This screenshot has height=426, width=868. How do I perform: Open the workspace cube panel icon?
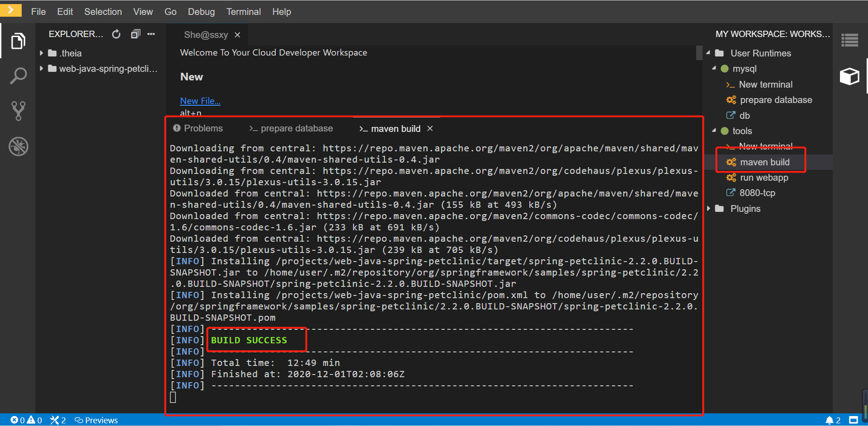pos(849,76)
